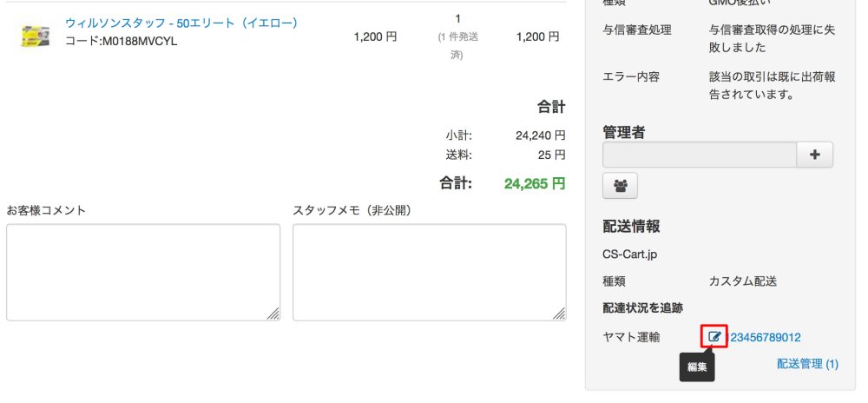Click the 配達状況を追跡 heading
868x403 pixels.
(x=642, y=307)
